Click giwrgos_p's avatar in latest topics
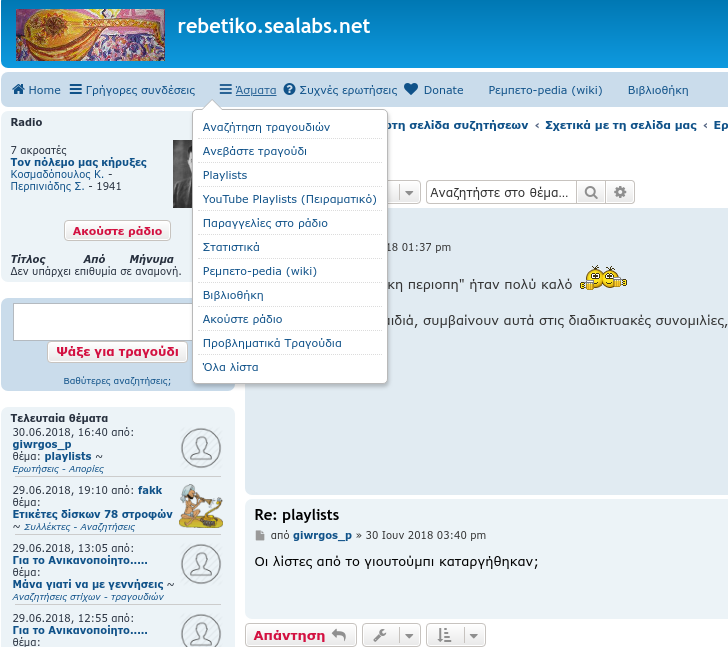Viewport: 728px width, 647px height. pyautogui.click(x=202, y=447)
